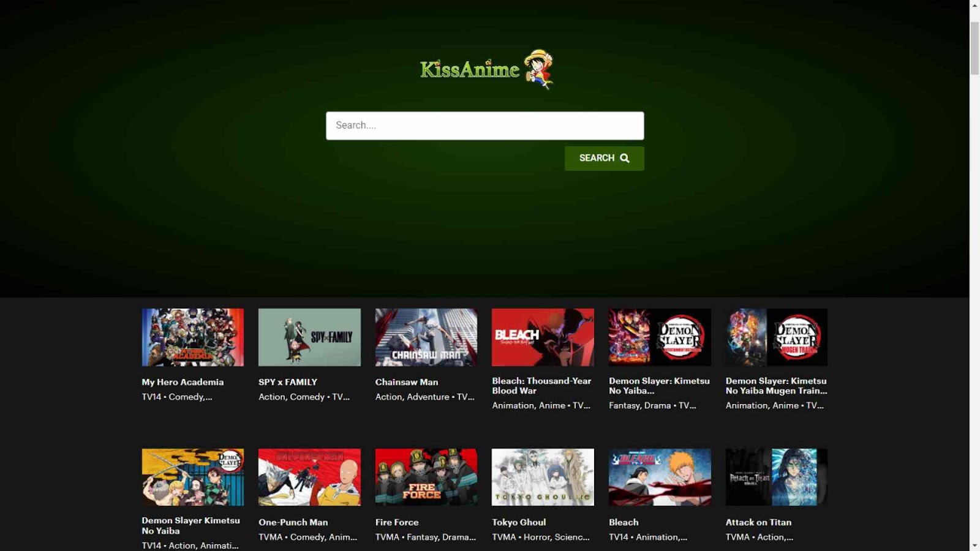The width and height of the screenshot is (980, 551).
Task: Open the One-Punch Man thumbnail
Action: (x=309, y=478)
